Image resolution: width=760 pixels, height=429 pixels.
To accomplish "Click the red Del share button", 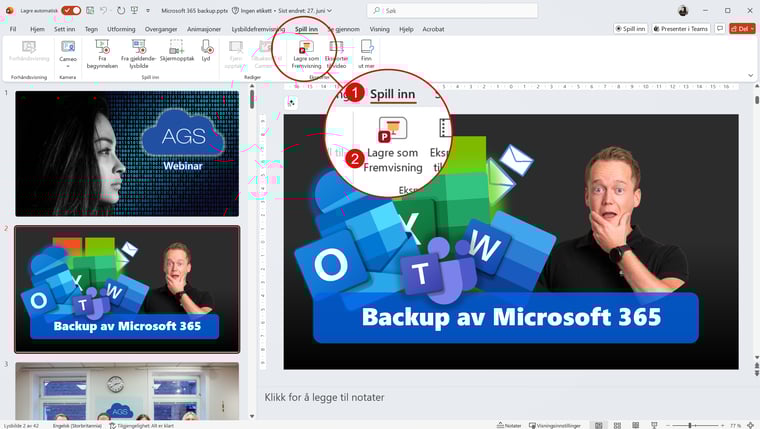I will pyautogui.click(x=743, y=29).
